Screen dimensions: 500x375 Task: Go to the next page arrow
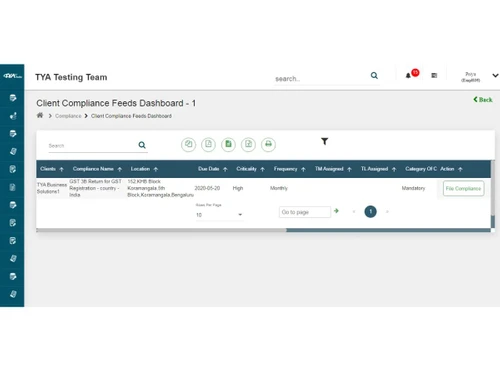pos(387,211)
